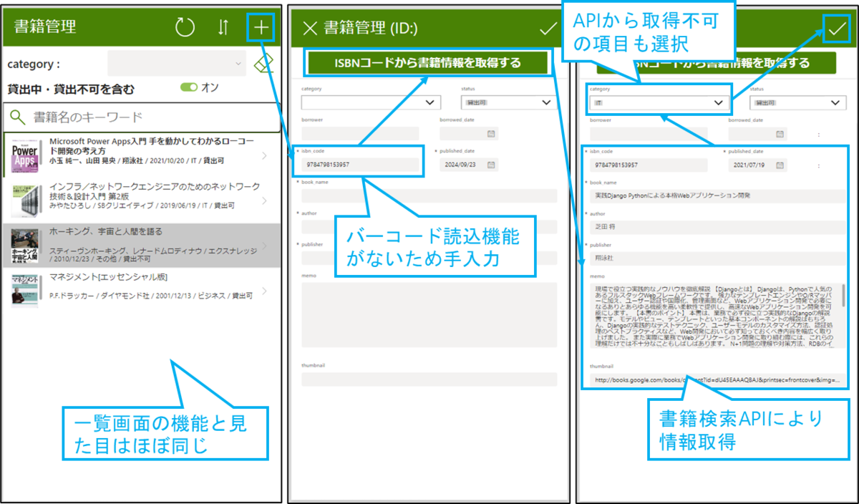Click the borrower field in the Django form

(x=649, y=134)
